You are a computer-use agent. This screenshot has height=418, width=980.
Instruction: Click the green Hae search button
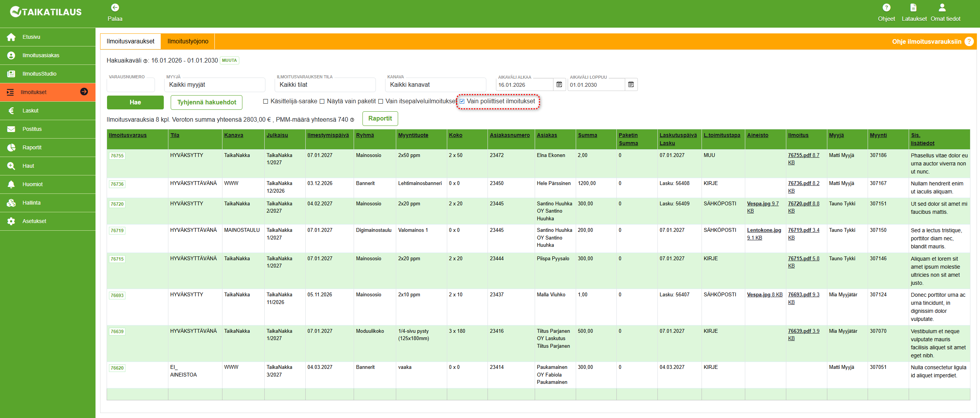tap(135, 102)
